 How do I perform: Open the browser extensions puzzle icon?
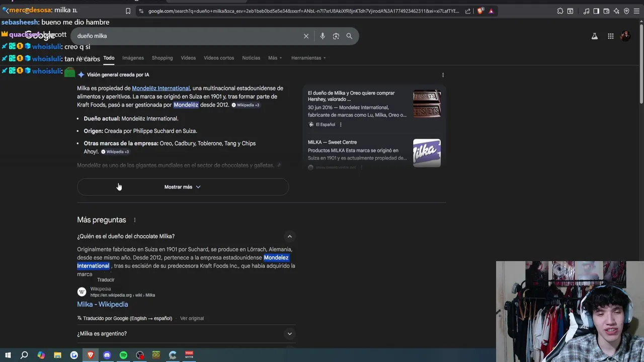560,11
